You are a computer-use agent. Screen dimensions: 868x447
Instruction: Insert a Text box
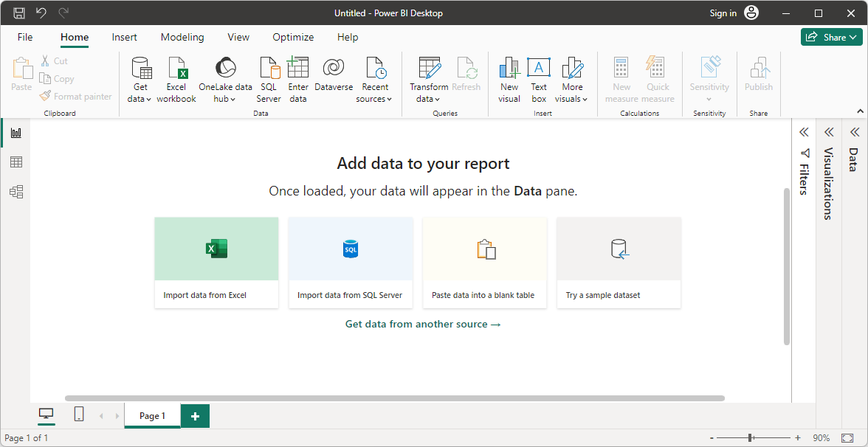539,80
